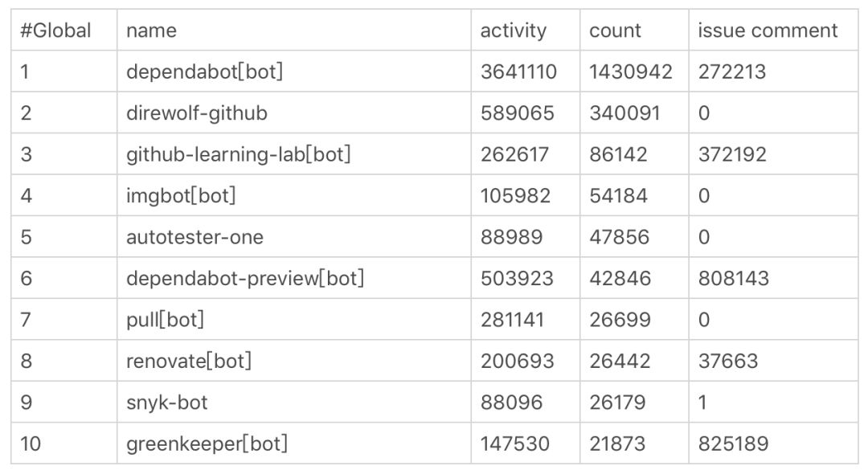868x474 pixels.
Task: Click issue comment value 825189
Action: click(733, 443)
